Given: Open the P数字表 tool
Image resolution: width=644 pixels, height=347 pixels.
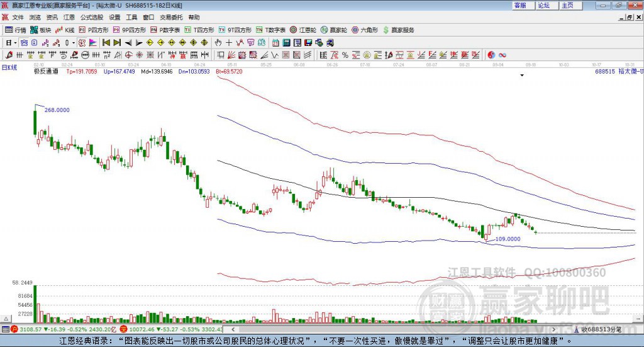Looking at the screenshot, I should (x=165, y=30).
